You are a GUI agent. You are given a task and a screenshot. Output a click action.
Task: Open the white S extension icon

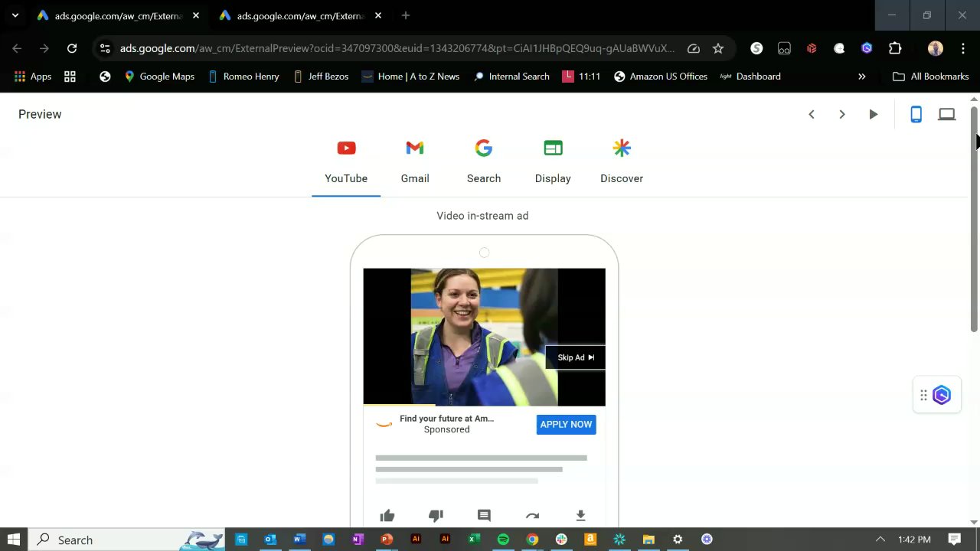(x=756, y=48)
